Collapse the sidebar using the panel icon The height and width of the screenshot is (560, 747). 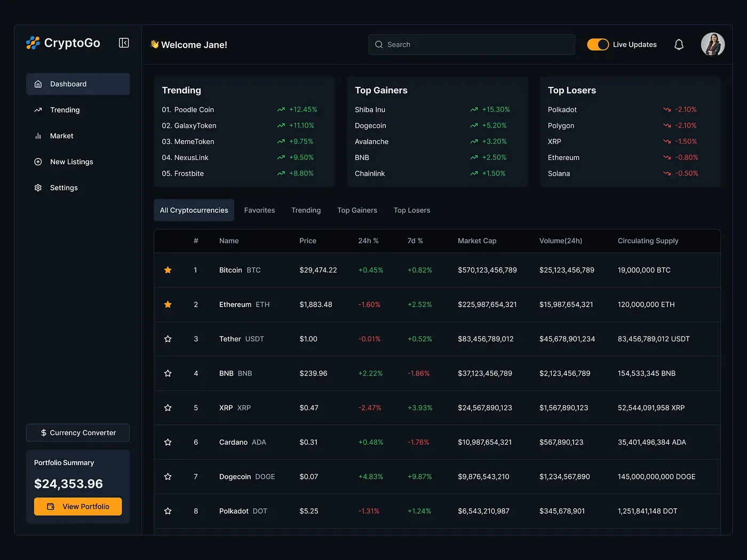point(123,43)
